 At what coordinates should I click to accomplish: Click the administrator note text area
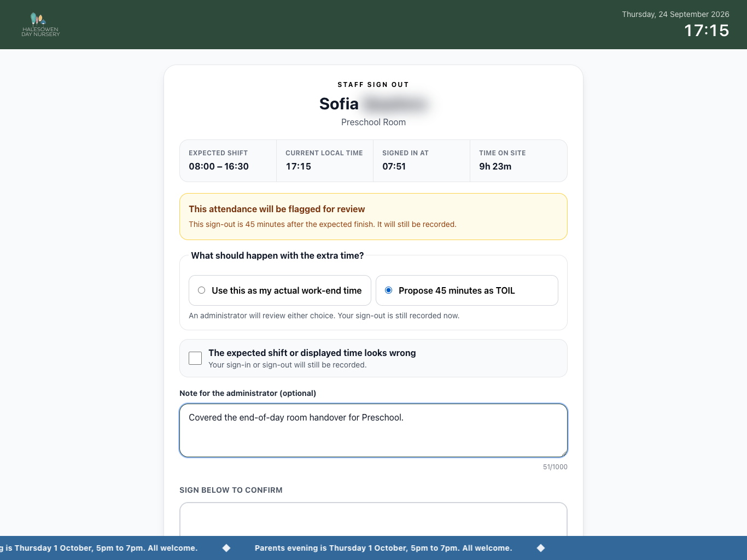click(x=373, y=430)
